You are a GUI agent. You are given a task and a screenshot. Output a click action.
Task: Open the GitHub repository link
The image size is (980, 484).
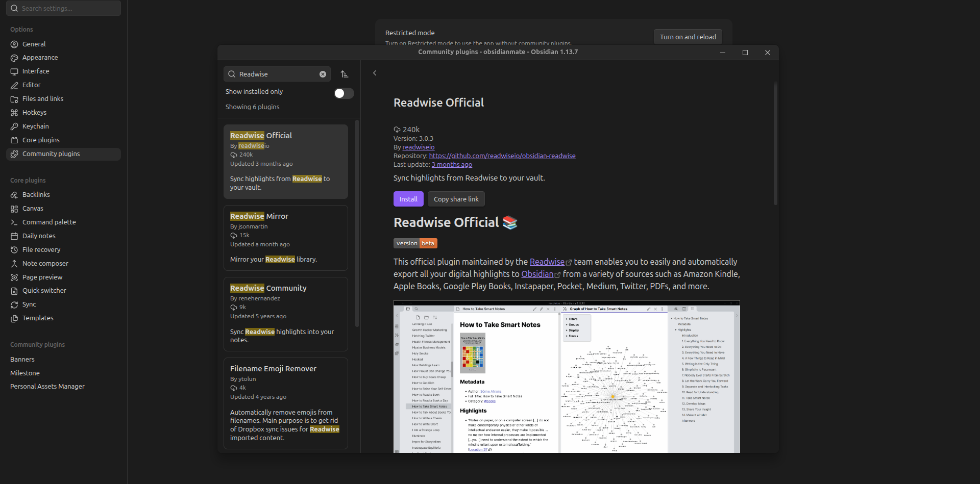502,156
